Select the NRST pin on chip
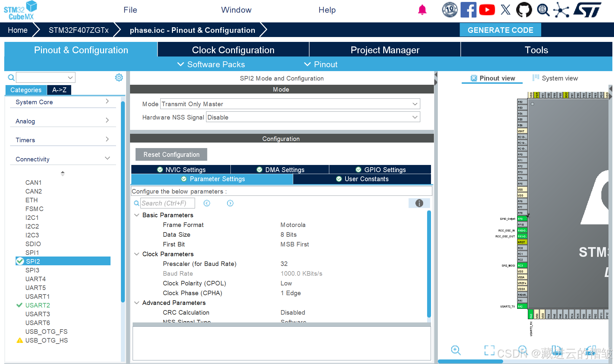Viewport: 614px width, 364px height. click(522, 242)
